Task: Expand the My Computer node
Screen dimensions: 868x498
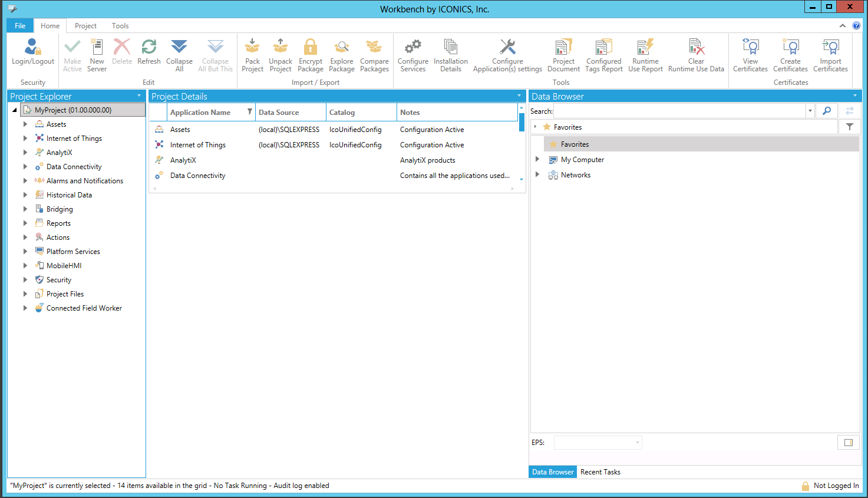Action: point(537,159)
